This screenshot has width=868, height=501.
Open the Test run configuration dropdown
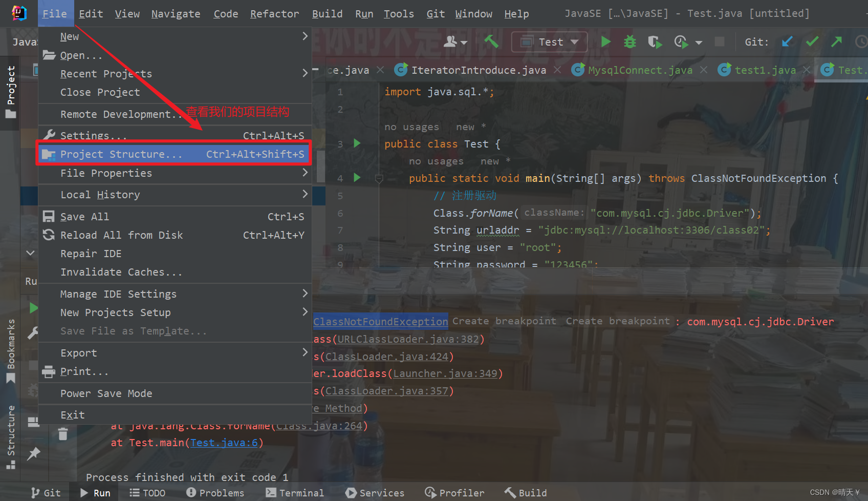550,41
